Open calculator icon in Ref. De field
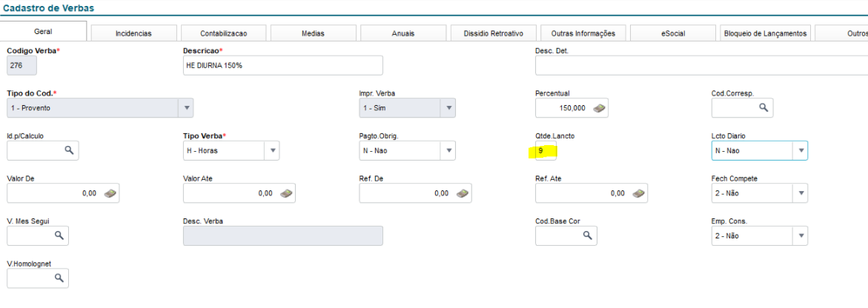This screenshot has height=308, width=868. pyautogui.click(x=463, y=193)
